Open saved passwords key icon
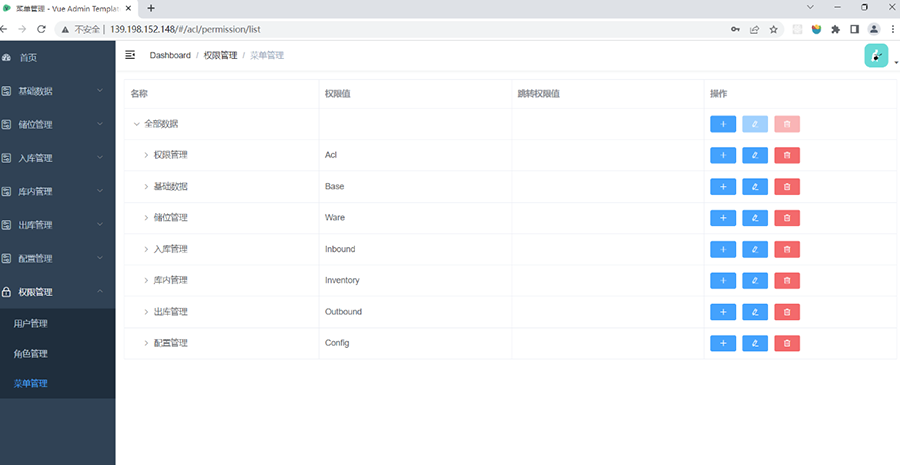The height and width of the screenshot is (465, 900). point(735,29)
